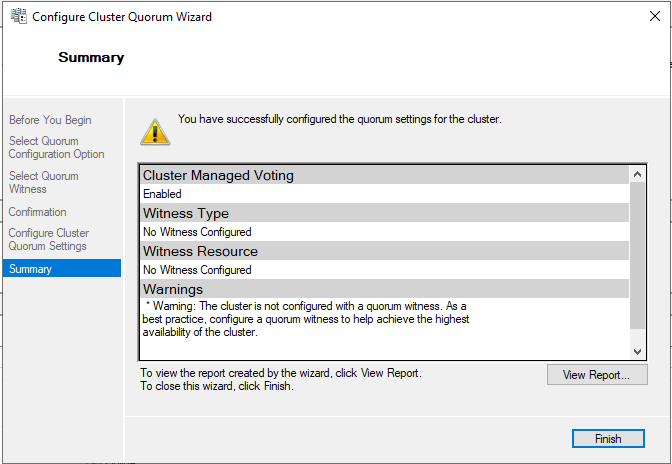Image resolution: width=672 pixels, height=464 pixels.
Task: Open the View Report button
Action: tap(597, 375)
